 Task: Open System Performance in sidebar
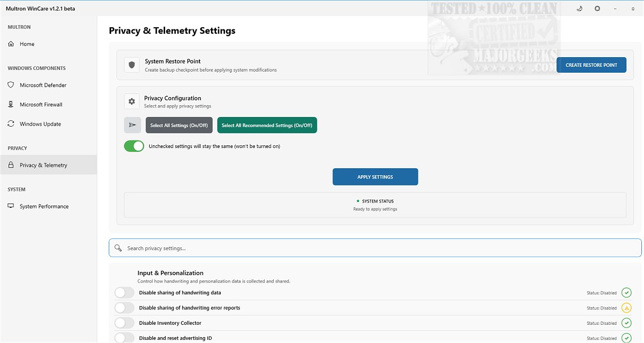(44, 206)
